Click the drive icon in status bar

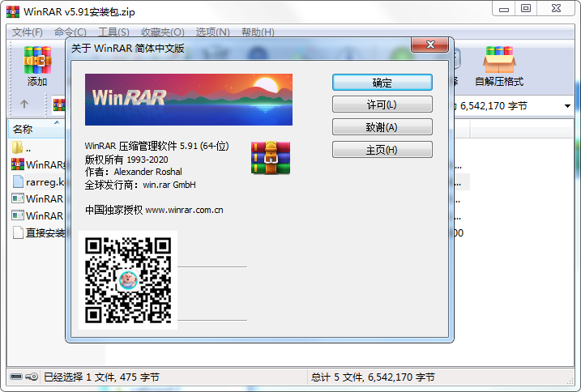click(x=16, y=377)
